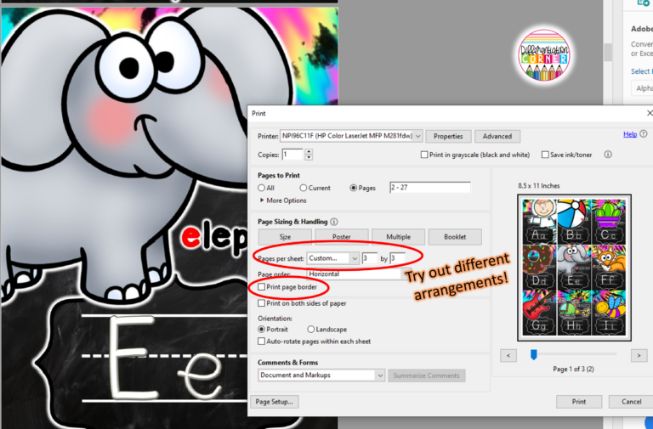
Task: Click the Page Setup button
Action: click(x=274, y=402)
